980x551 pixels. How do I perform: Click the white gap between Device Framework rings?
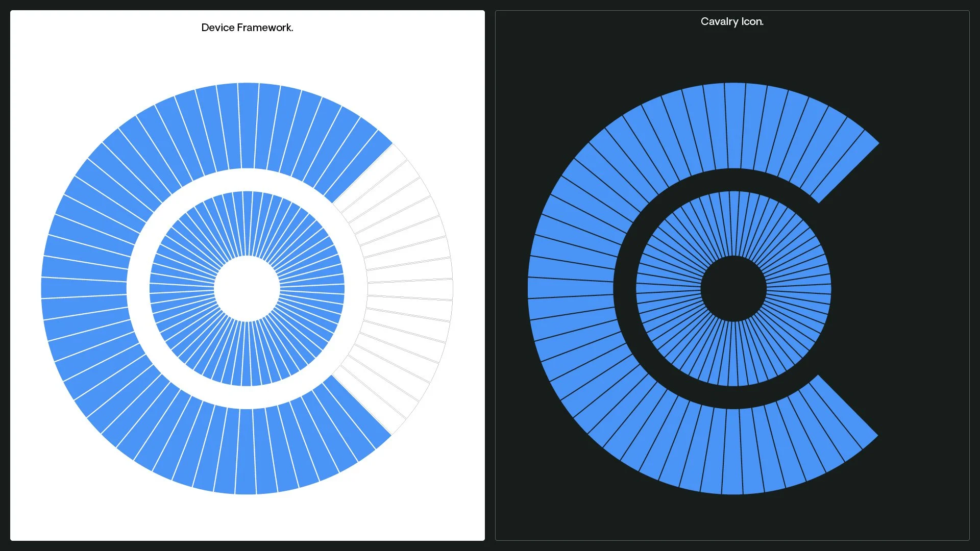click(247, 180)
